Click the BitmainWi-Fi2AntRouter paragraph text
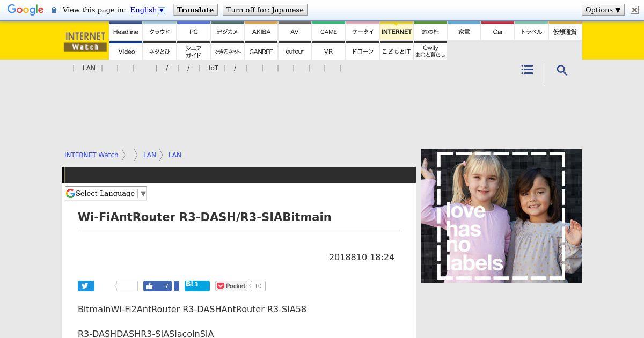Viewport: 644px width, 338px height. (x=192, y=309)
